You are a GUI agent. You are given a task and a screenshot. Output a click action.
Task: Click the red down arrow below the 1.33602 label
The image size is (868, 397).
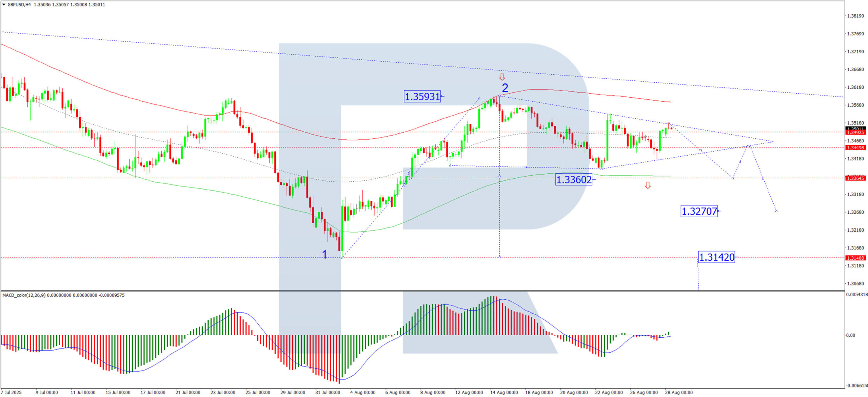point(648,185)
